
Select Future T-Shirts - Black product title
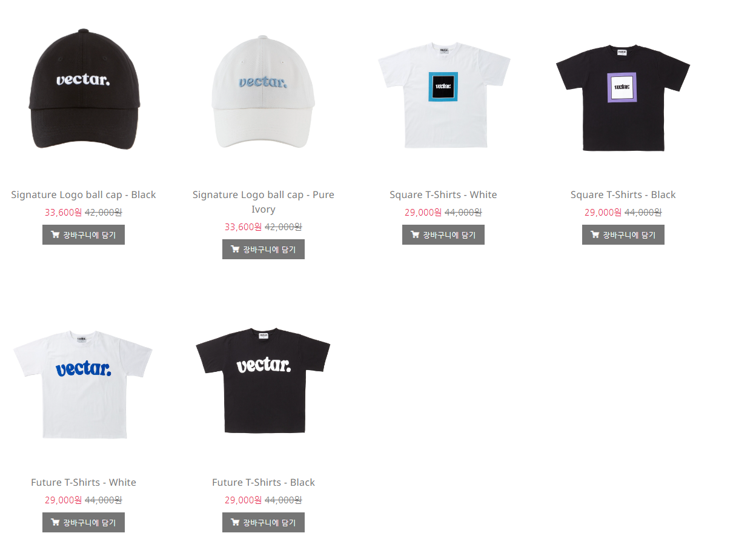pyautogui.click(x=264, y=482)
